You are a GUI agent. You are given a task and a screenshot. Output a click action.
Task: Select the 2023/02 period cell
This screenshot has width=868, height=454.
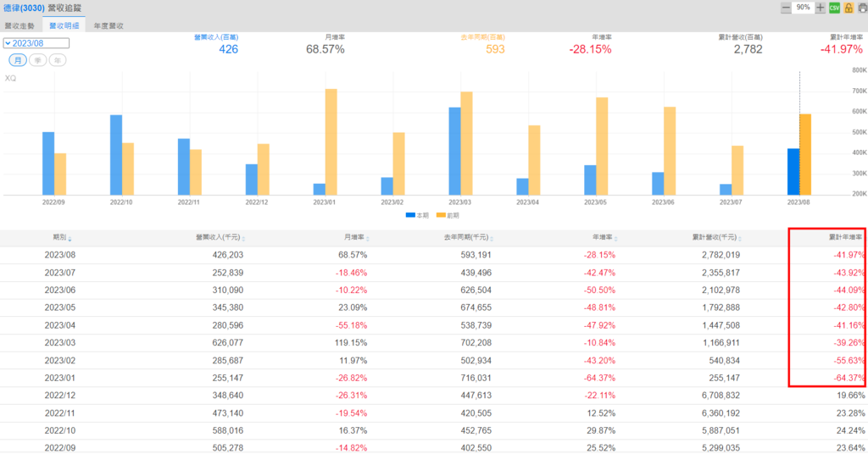(60, 361)
